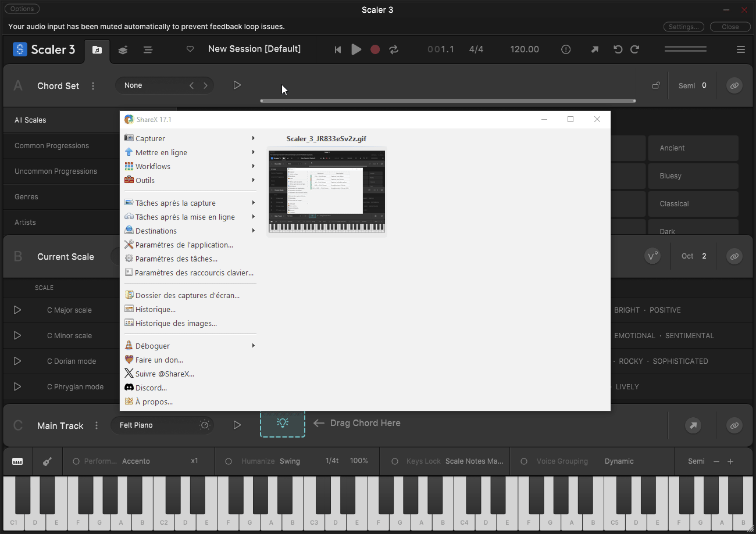Viewport: 756px width, 534px height.
Task: Switch to the lines arrange tab
Action: pos(148,50)
